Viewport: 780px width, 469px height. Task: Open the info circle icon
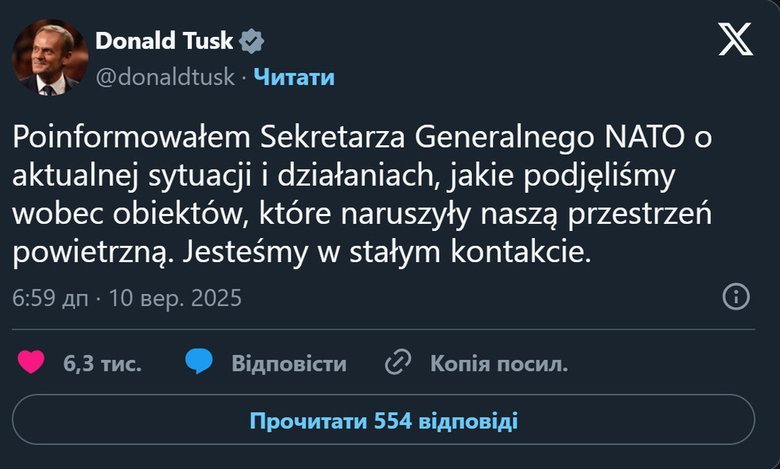(x=736, y=297)
